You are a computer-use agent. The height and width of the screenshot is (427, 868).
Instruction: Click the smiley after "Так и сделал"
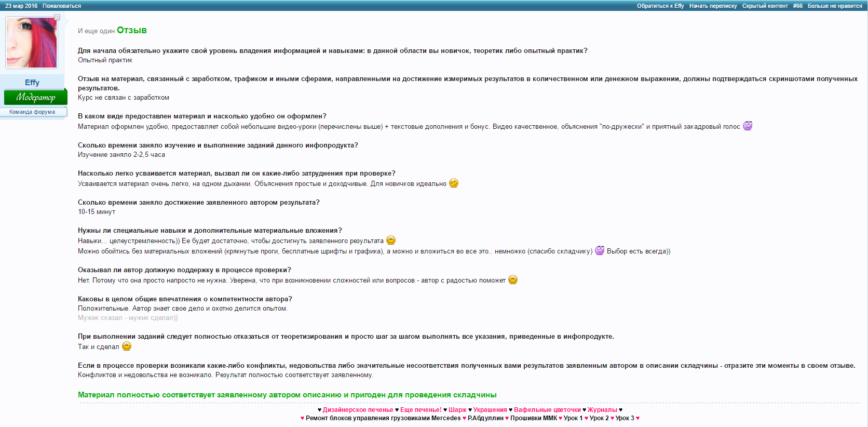(x=127, y=346)
